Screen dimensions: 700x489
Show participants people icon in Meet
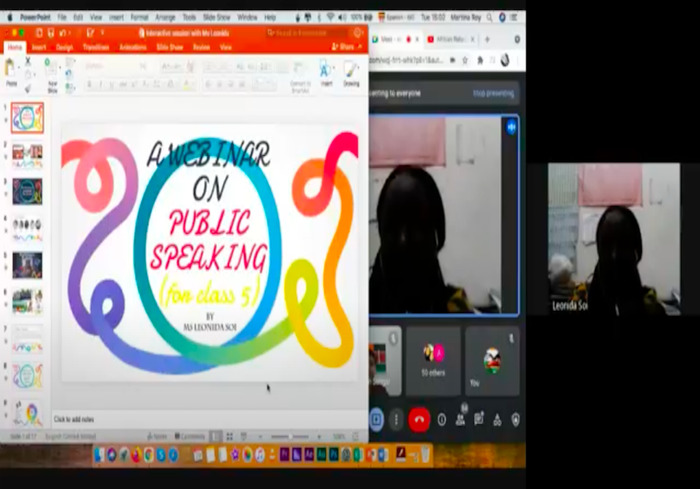click(460, 420)
